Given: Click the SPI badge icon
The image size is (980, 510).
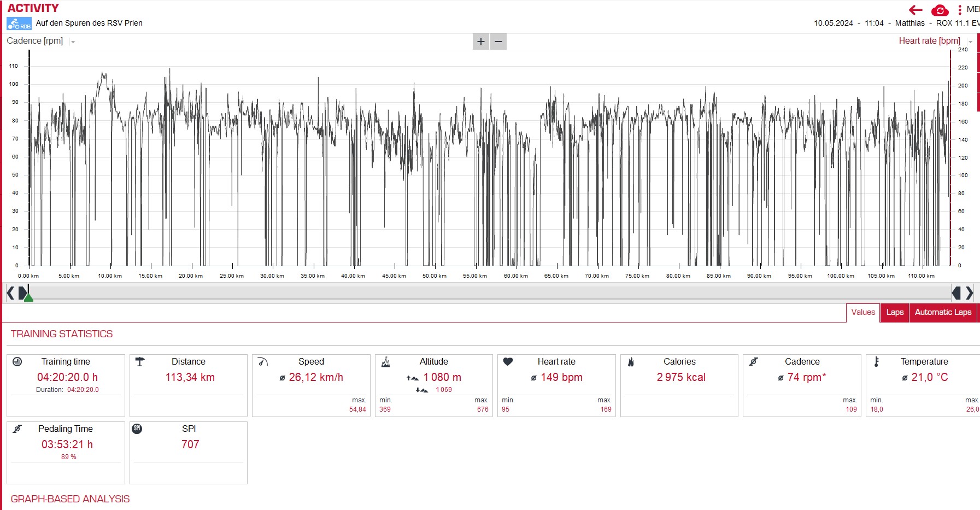Looking at the screenshot, I should click(x=137, y=429).
